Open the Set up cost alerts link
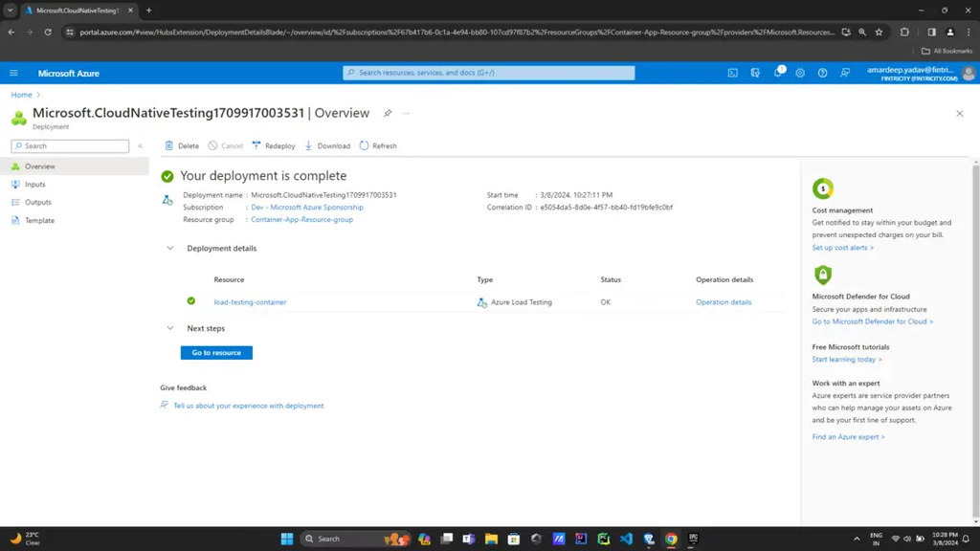 pyautogui.click(x=841, y=247)
